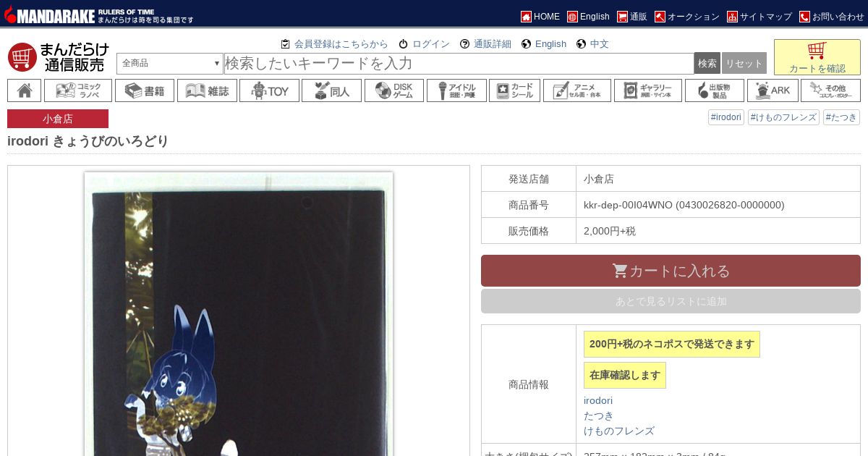The image size is (868, 456).
Task: Click the product cover image
Action: coord(239,313)
